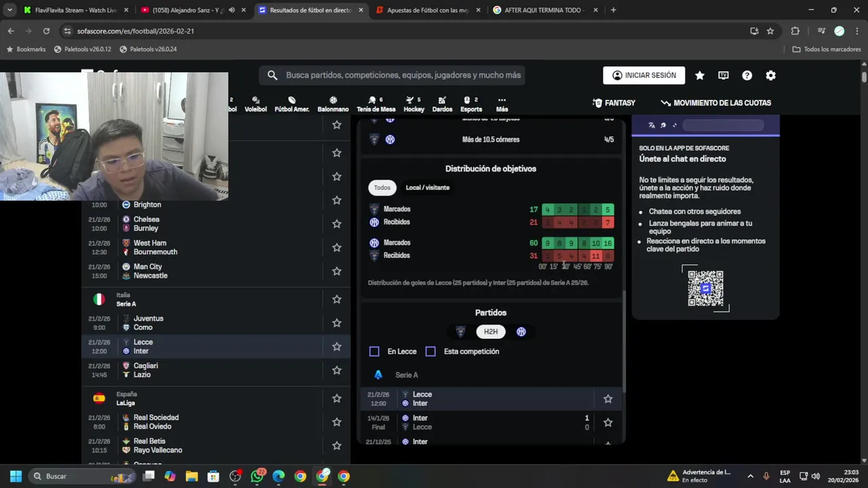This screenshot has width=868, height=488.
Task: Open SofaScore settings gear
Action: (x=770, y=75)
